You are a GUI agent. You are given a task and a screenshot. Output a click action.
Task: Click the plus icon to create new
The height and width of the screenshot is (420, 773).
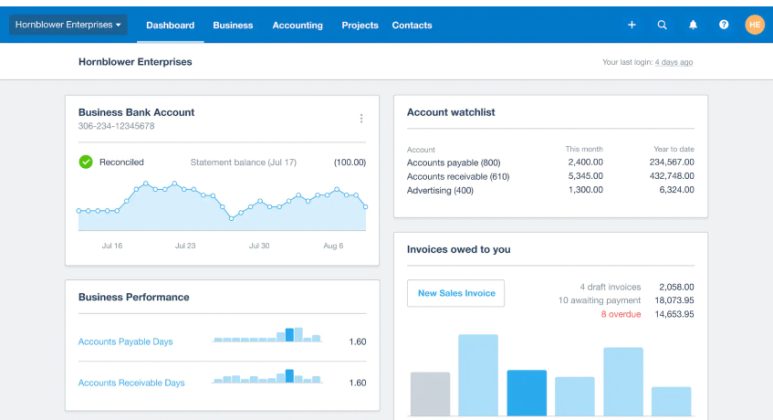click(x=631, y=25)
